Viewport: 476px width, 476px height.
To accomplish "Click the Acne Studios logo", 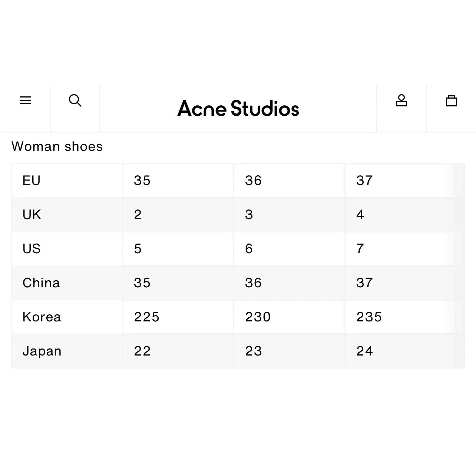I will click(238, 109).
